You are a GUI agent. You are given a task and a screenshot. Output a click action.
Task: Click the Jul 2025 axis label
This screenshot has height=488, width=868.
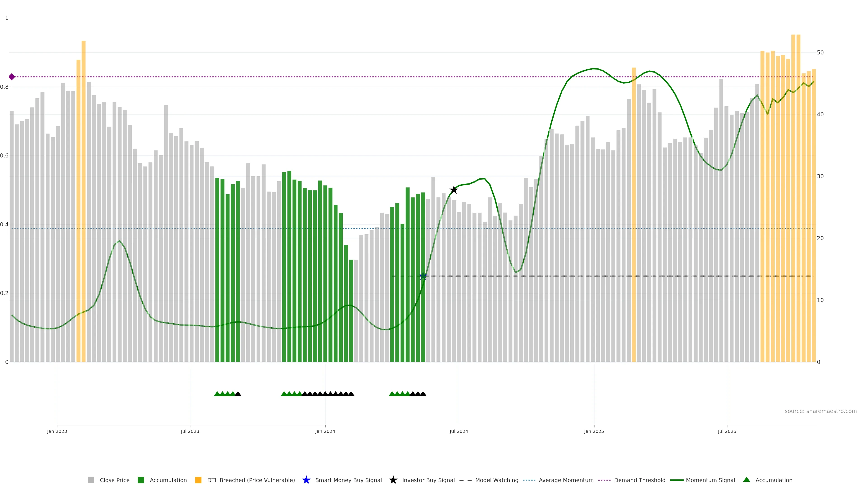[x=727, y=431]
